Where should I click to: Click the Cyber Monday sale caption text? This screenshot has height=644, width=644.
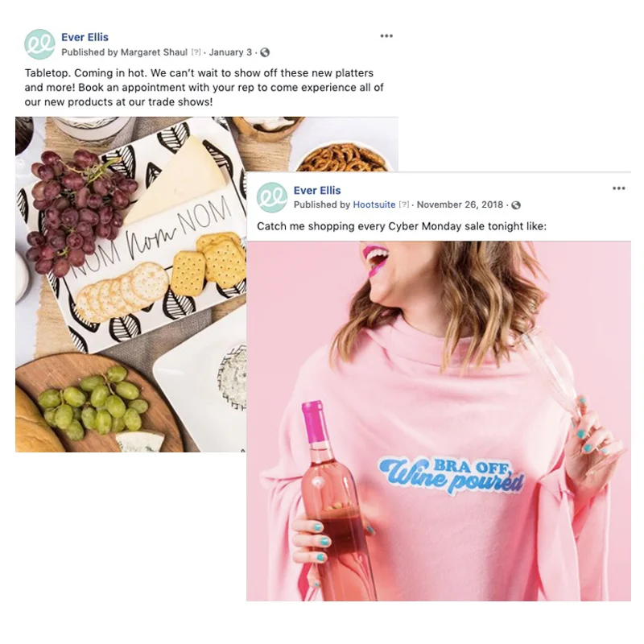tap(402, 226)
